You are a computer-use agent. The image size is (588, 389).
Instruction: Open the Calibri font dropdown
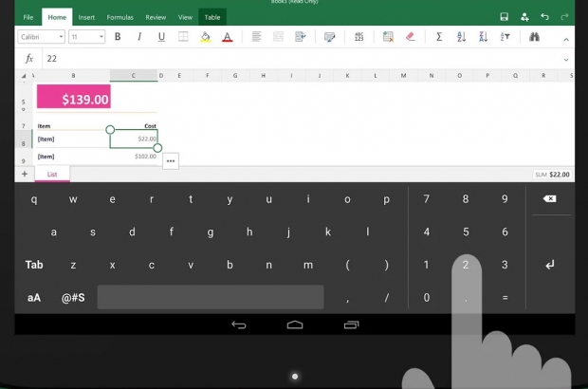tap(41, 37)
